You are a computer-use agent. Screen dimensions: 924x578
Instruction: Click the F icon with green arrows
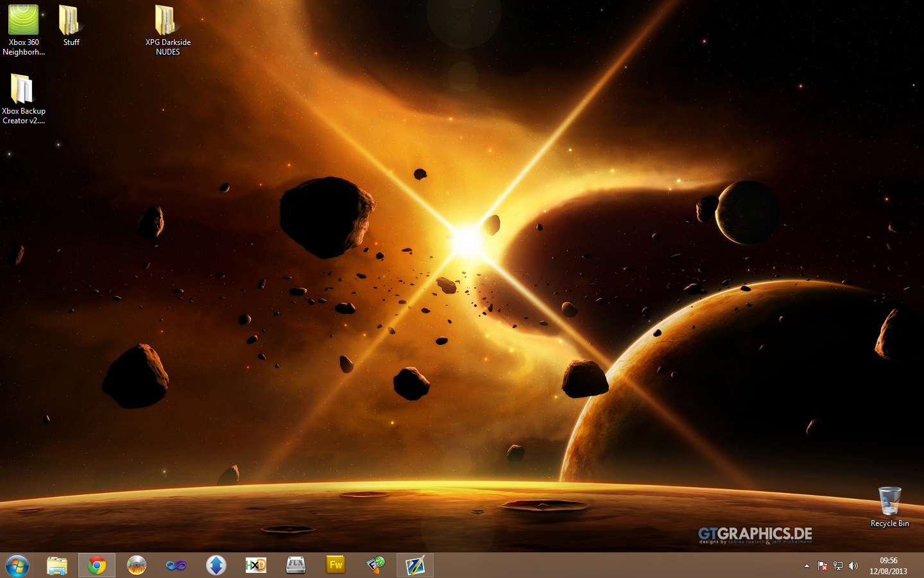[x=375, y=565]
